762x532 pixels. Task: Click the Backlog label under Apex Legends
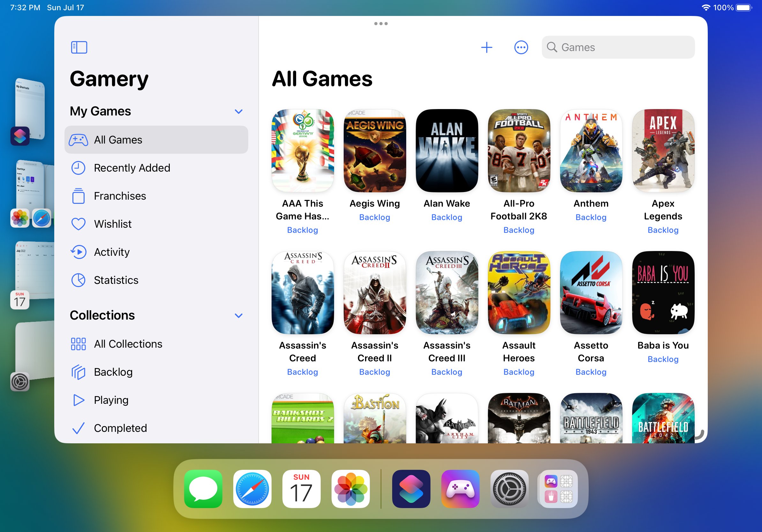[662, 230]
